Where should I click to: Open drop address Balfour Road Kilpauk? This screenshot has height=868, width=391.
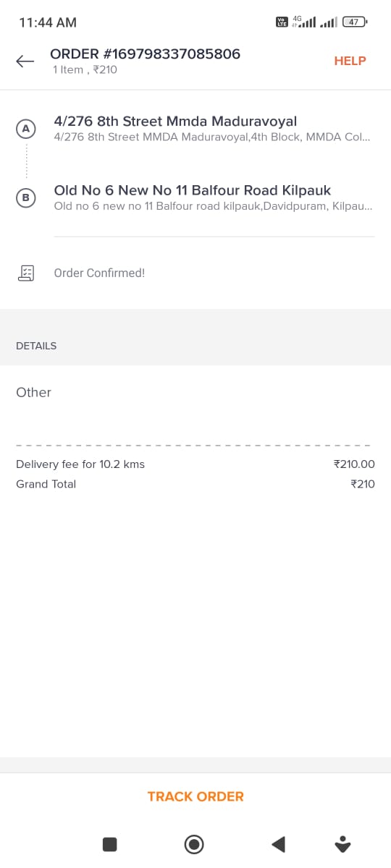(x=214, y=197)
